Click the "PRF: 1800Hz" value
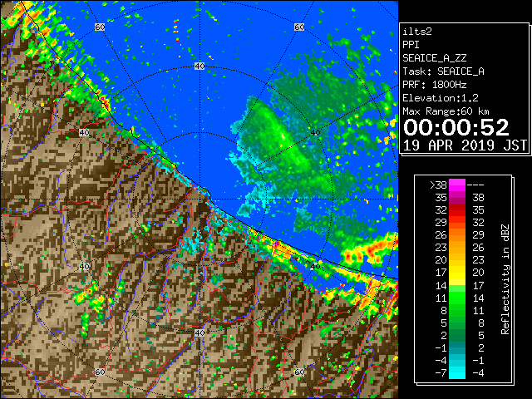Image resolution: width=532 pixels, height=399 pixels. point(434,85)
